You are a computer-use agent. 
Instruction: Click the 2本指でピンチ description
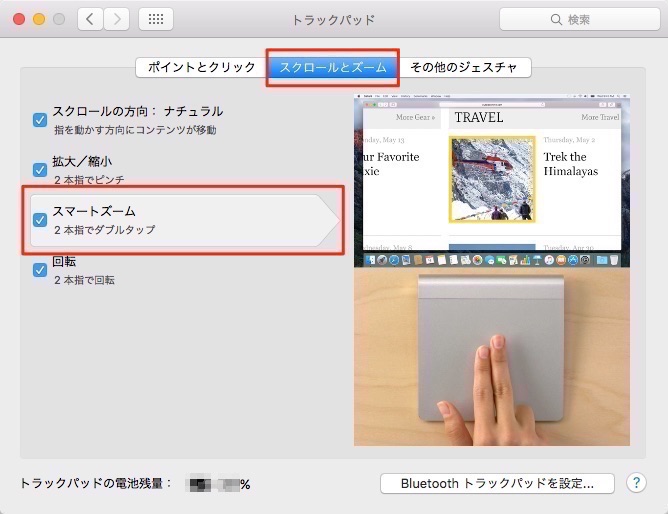89,180
